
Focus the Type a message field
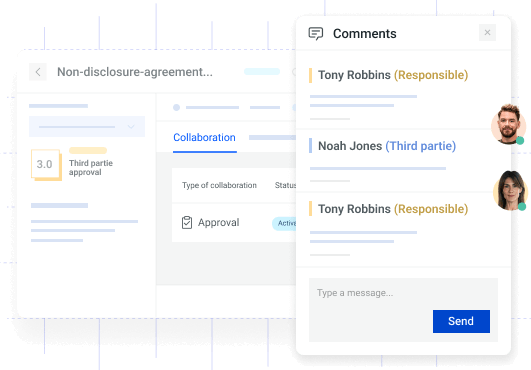pyautogui.click(x=403, y=310)
